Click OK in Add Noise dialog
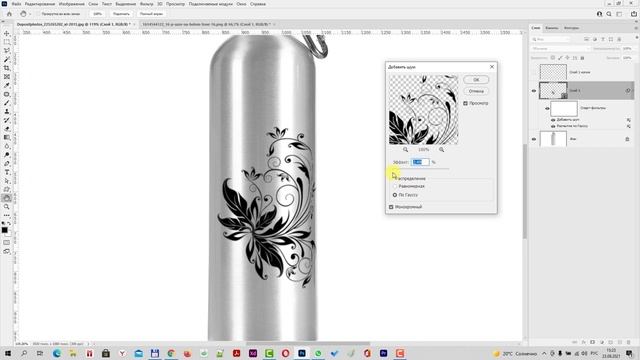 pos(476,80)
